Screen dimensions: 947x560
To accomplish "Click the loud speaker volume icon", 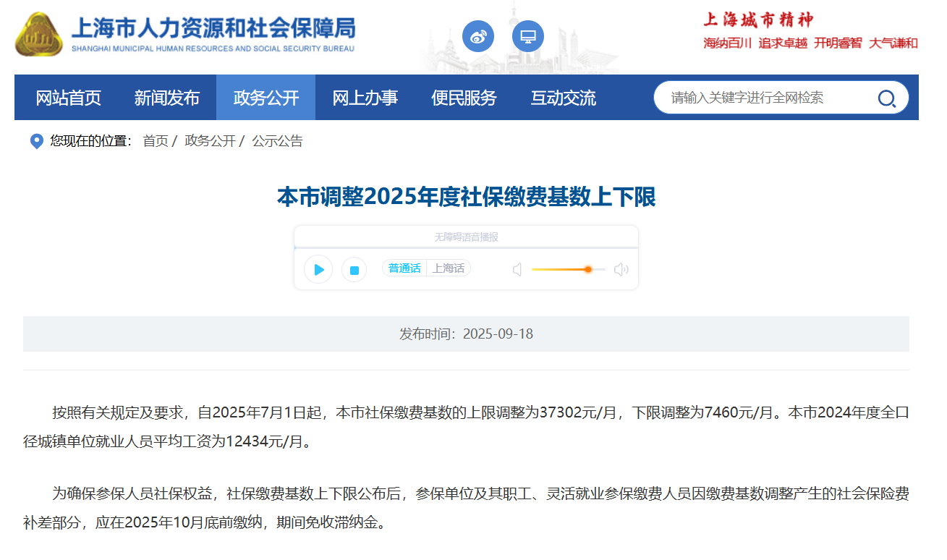I will coord(621,270).
